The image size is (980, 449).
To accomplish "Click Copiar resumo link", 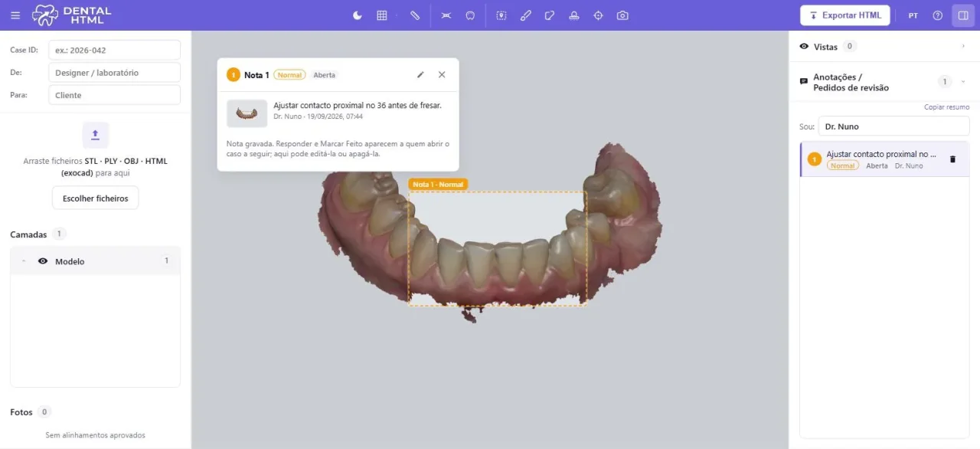I will [946, 107].
